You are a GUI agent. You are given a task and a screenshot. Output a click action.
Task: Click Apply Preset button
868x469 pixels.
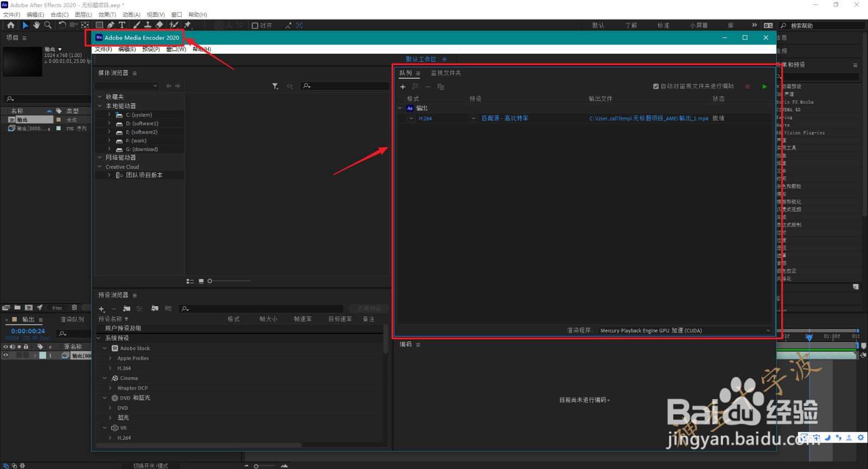pos(369,308)
